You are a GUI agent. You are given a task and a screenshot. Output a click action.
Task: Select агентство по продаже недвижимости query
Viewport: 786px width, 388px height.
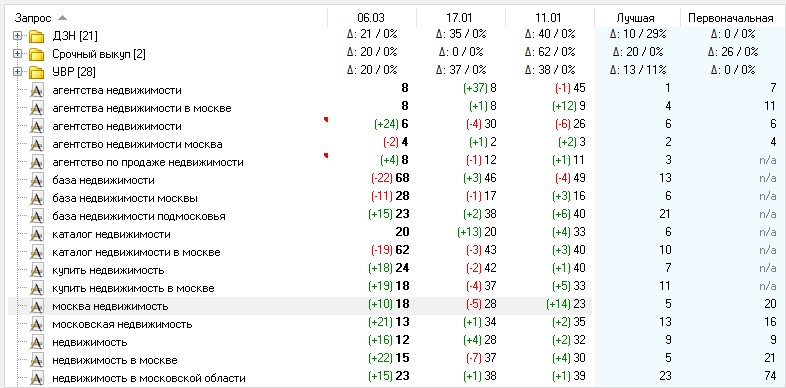coord(148,162)
